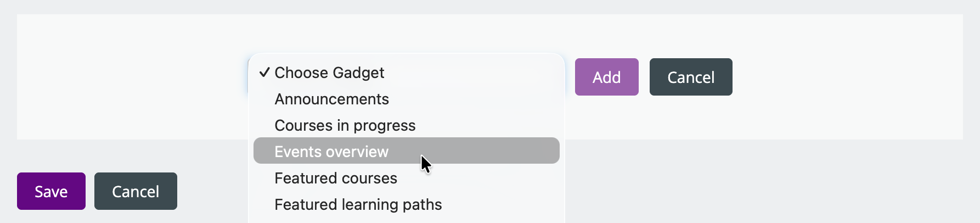This screenshot has height=223, width=980.
Task: Choose the Courses in progress option
Action: [x=345, y=126]
